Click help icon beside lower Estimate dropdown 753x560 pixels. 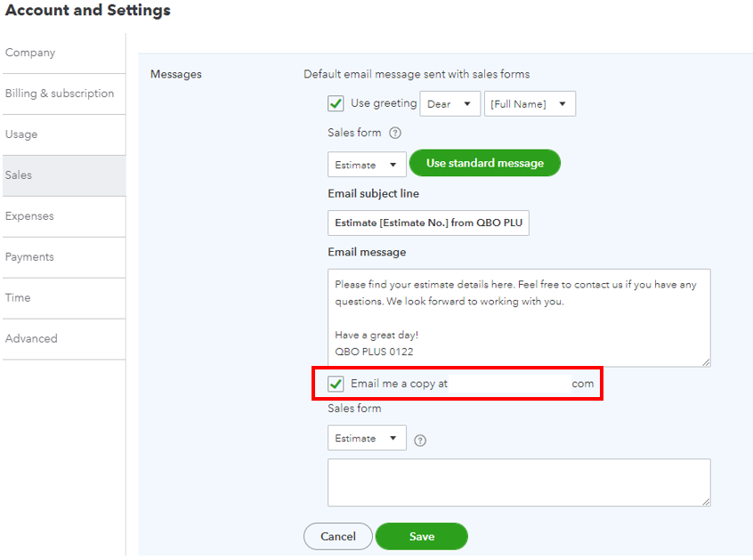coord(420,440)
